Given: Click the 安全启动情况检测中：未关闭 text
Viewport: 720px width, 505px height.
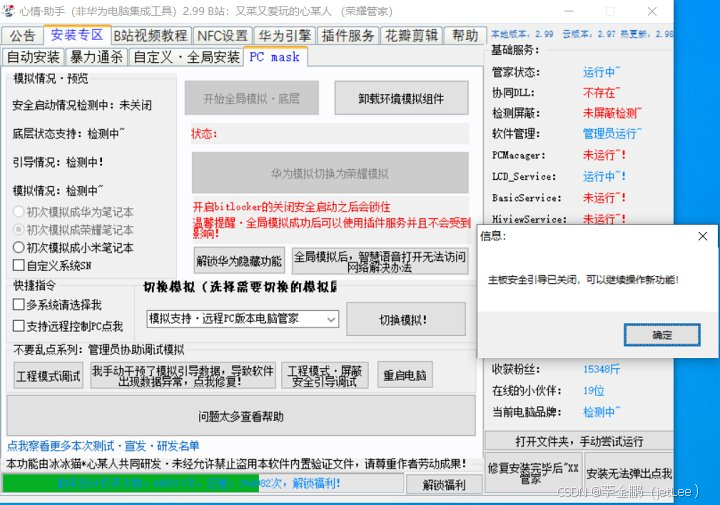Looking at the screenshot, I should click(x=82, y=105).
